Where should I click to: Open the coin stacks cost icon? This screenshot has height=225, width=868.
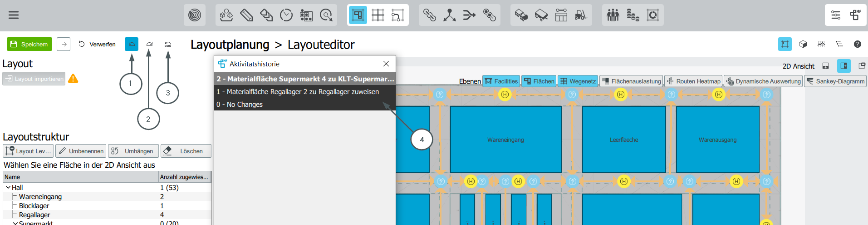click(x=633, y=15)
